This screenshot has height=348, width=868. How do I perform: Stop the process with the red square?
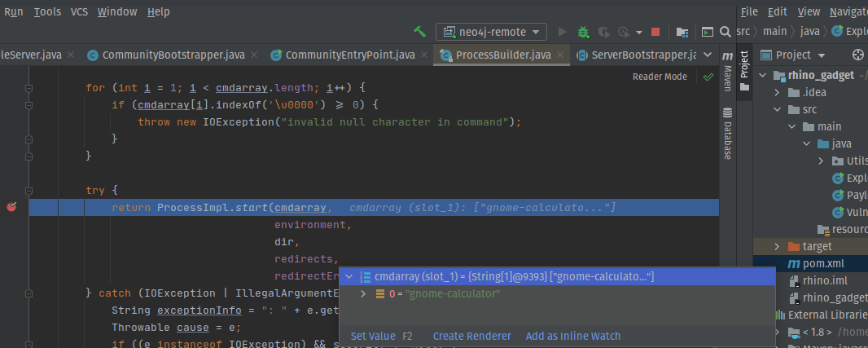pos(655,32)
